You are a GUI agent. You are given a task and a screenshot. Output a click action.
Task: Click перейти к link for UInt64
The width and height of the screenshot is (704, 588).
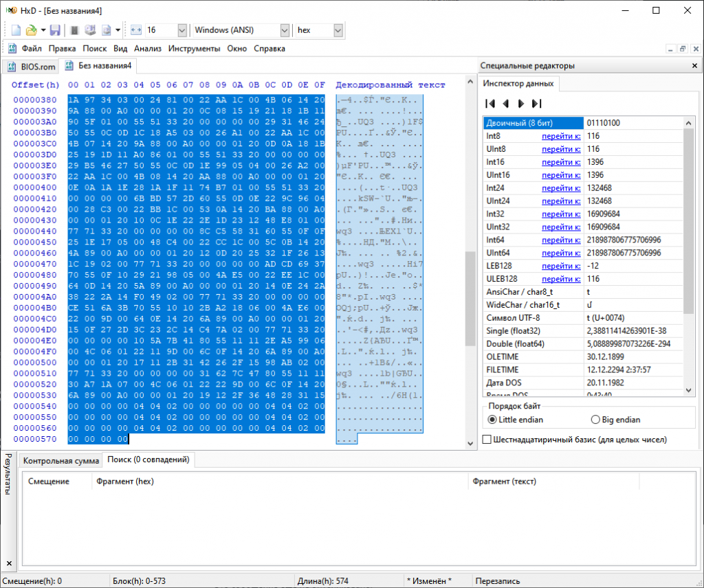(x=561, y=253)
